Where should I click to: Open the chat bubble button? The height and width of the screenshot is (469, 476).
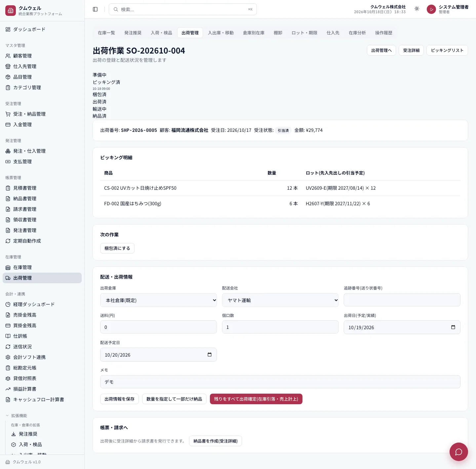click(x=458, y=451)
